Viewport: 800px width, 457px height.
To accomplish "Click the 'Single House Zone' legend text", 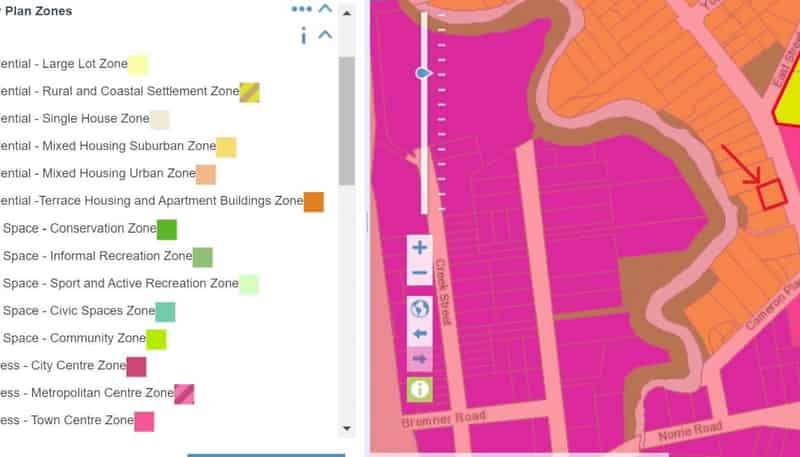I will click(95, 119).
